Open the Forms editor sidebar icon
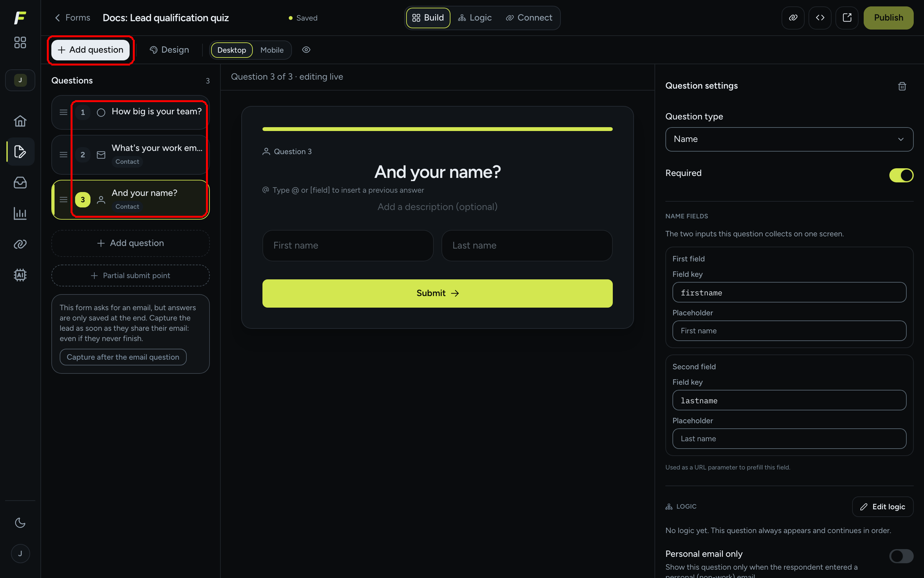Viewport: 924px width, 578px height. [x=20, y=152]
